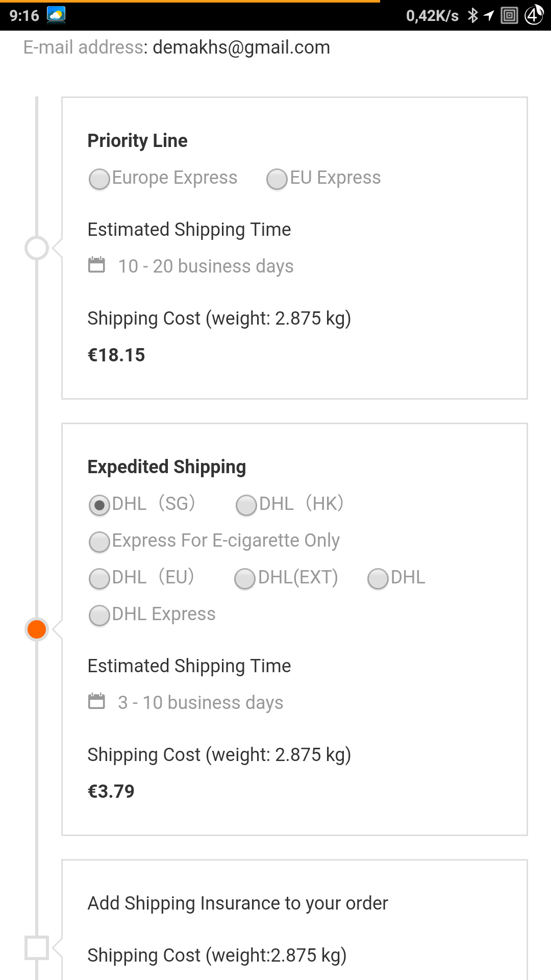Tap the screenshot status bar icon
Screen dimensions: 551x980
509,15
